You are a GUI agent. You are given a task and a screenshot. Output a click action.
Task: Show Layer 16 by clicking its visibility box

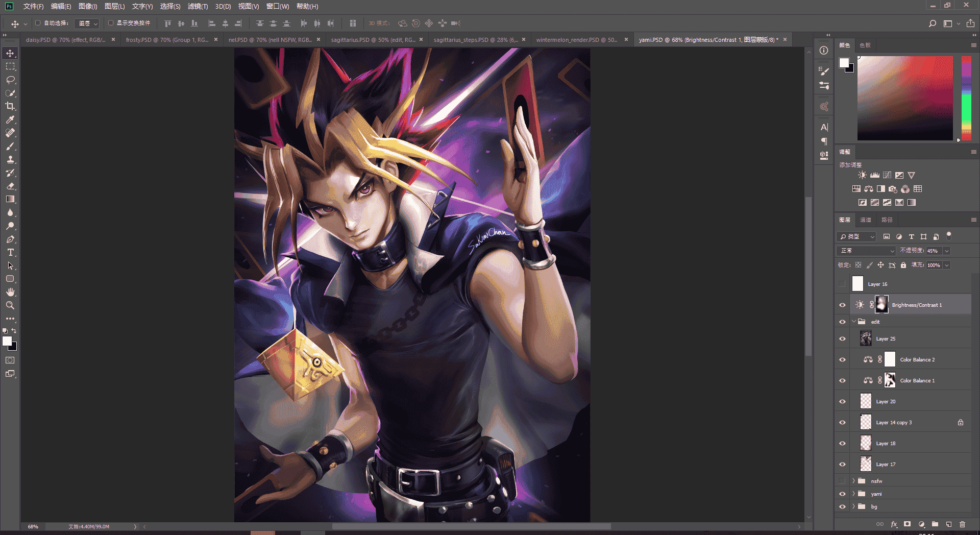coord(842,284)
